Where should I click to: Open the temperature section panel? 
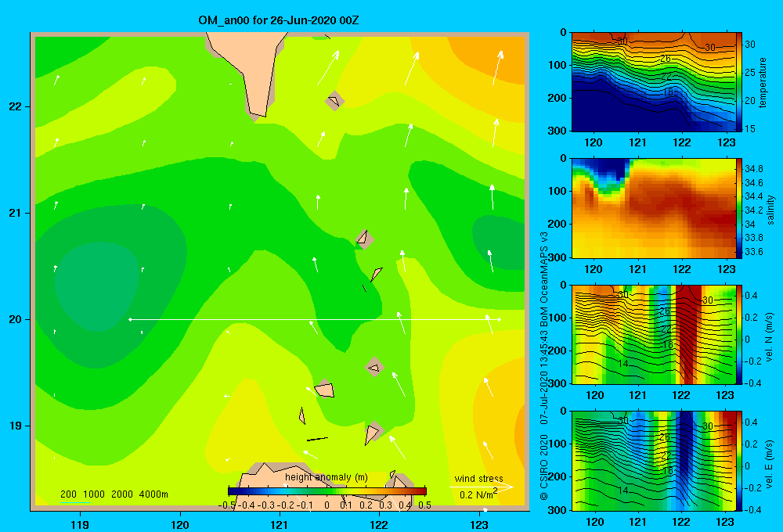[x=653, y=82]
